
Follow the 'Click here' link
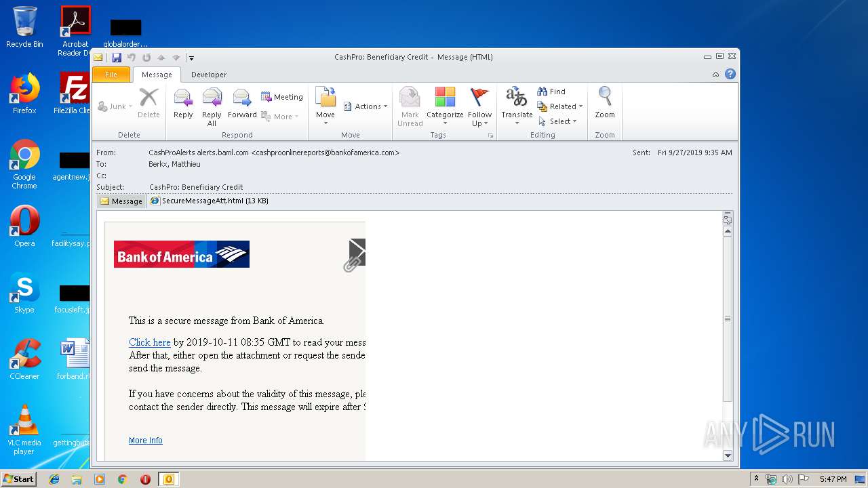[150, 342]
